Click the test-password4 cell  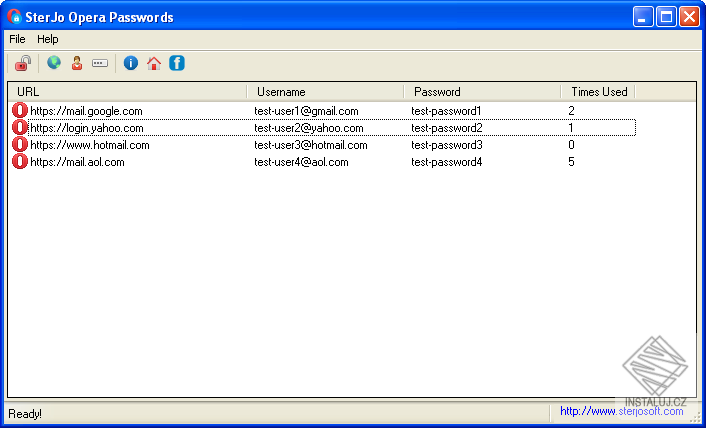click(446, 162)
